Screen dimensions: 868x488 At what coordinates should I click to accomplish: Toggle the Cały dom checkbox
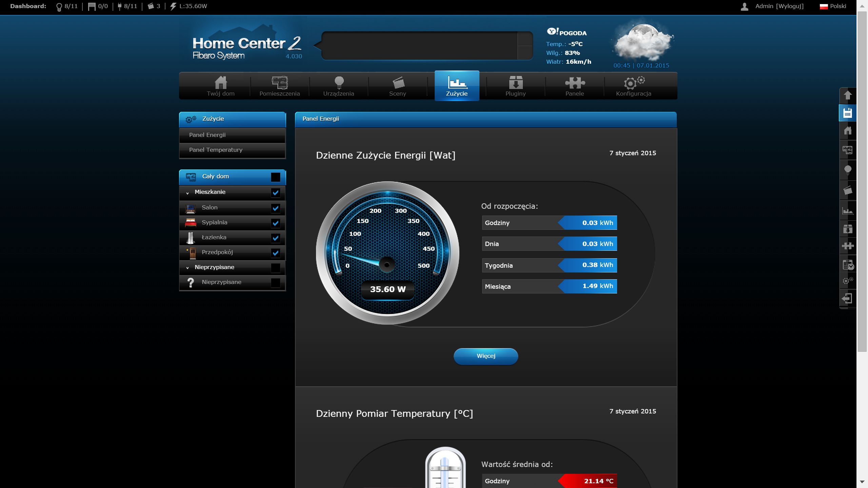[x=275, y=177]
